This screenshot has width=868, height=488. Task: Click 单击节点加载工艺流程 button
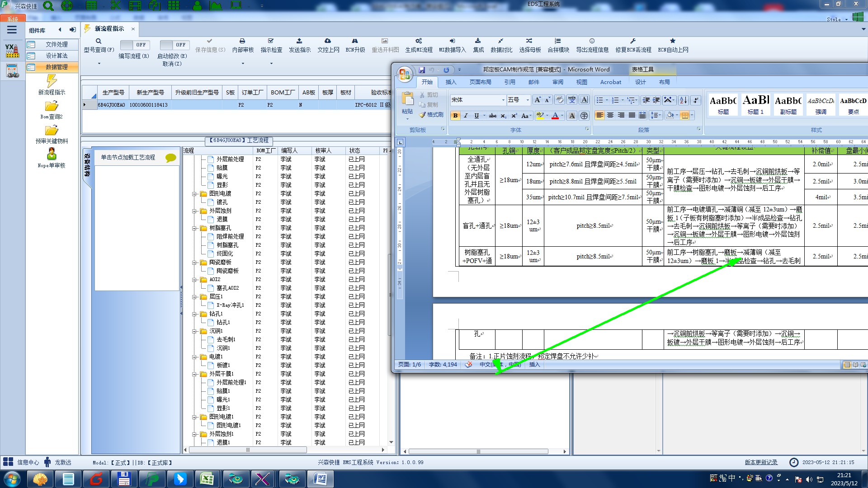[128, 157]
